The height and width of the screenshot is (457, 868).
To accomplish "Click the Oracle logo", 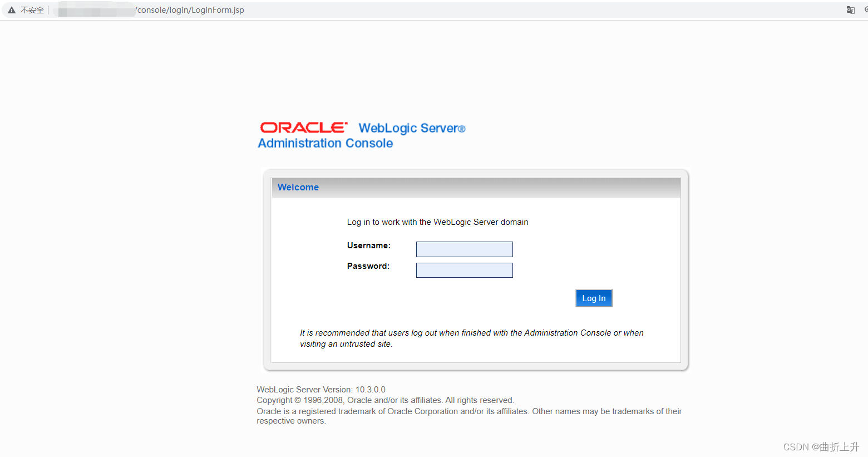I will 304,127.
